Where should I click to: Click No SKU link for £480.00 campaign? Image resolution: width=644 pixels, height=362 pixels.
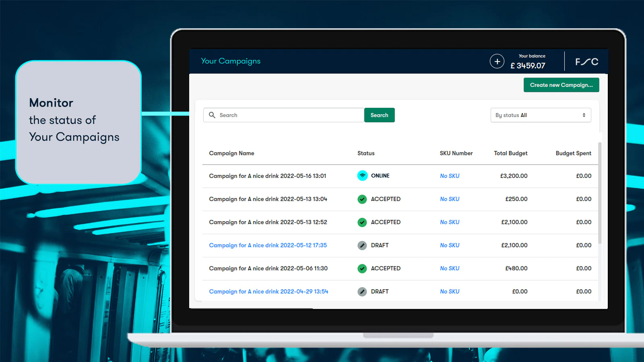tap(449, 268)
